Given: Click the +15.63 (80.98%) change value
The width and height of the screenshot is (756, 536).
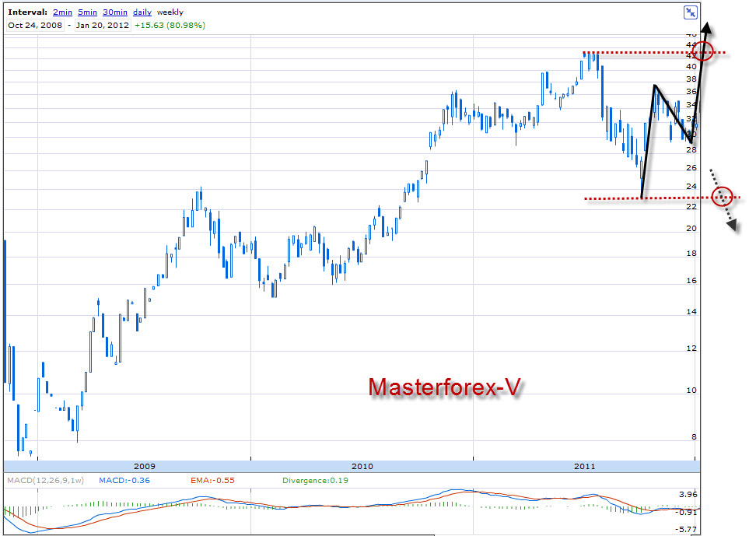Looking at the screenshot, I should coord(170,25).
